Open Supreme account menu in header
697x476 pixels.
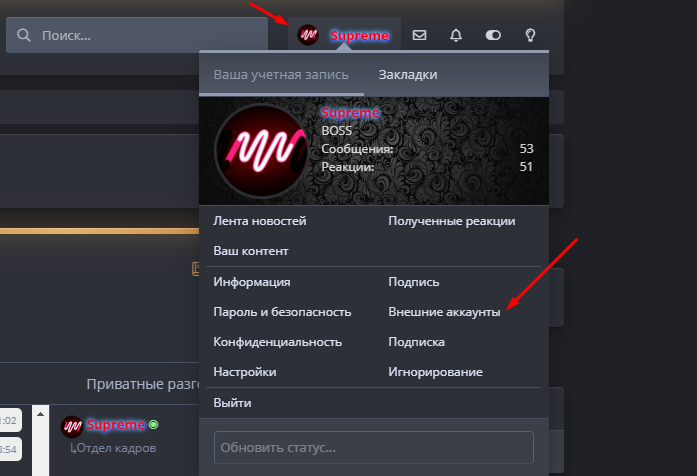coord(344,35)
